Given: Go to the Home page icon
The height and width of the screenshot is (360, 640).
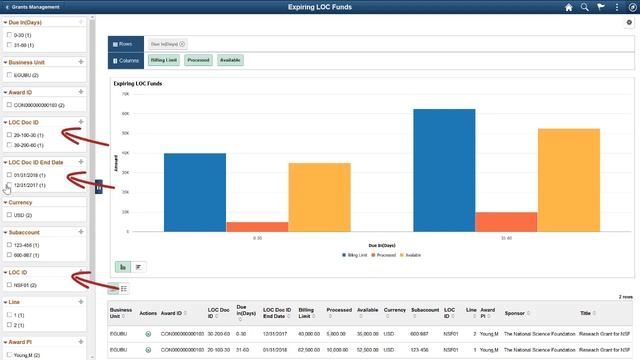Looking at the screenshot, I should point(569,7).
